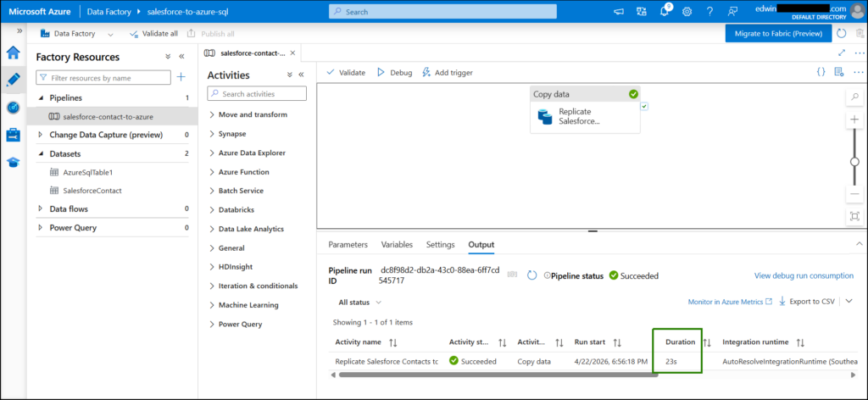868x400 pixels.
Task: Click the Azure top Search box
Action: click(442, 12)
